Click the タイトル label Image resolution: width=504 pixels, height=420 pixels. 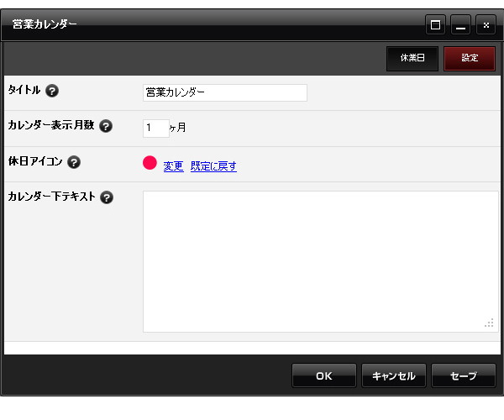pos(24,90)
